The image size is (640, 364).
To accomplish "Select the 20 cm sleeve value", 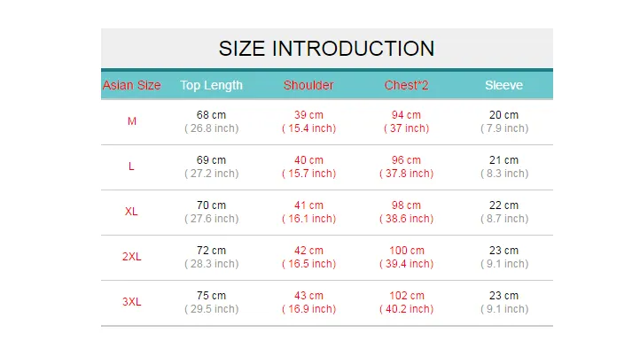I will 504,115.
